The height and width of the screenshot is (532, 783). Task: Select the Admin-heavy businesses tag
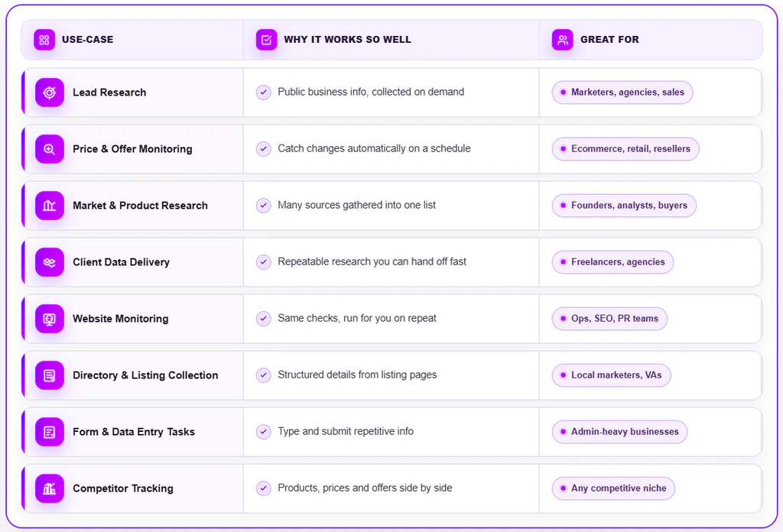coord(619,432)
